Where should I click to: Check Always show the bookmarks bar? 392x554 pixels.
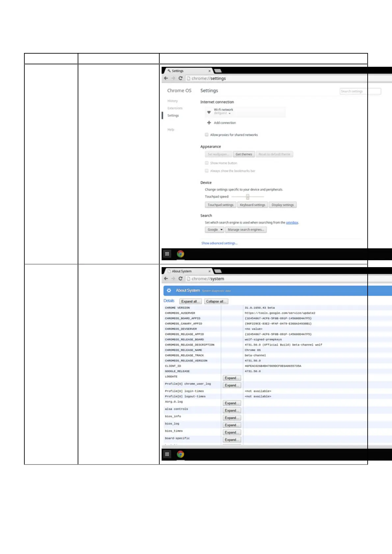tap(207, 171)
